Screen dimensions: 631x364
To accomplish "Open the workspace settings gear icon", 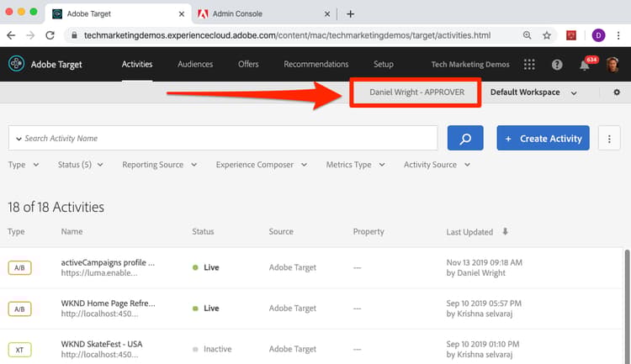I will click(617, 92).
